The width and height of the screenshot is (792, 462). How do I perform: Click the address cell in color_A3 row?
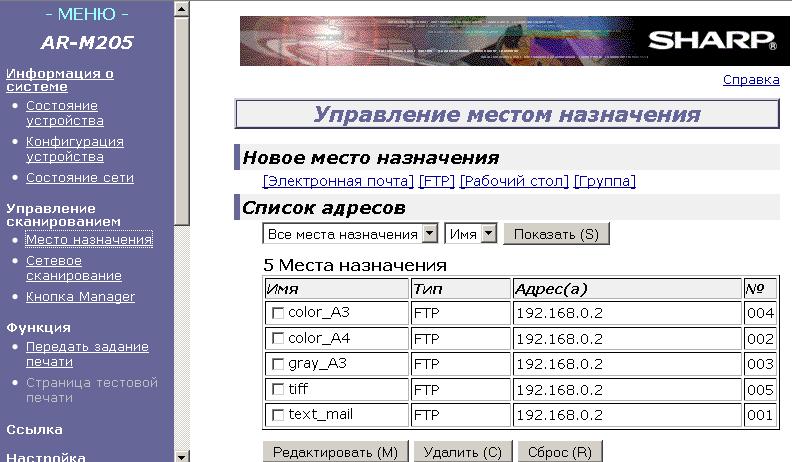click(627, 313)
